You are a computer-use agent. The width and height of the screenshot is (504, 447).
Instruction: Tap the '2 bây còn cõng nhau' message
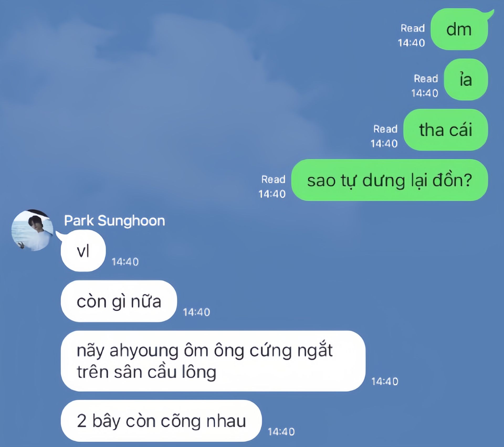tap(161, 421)
